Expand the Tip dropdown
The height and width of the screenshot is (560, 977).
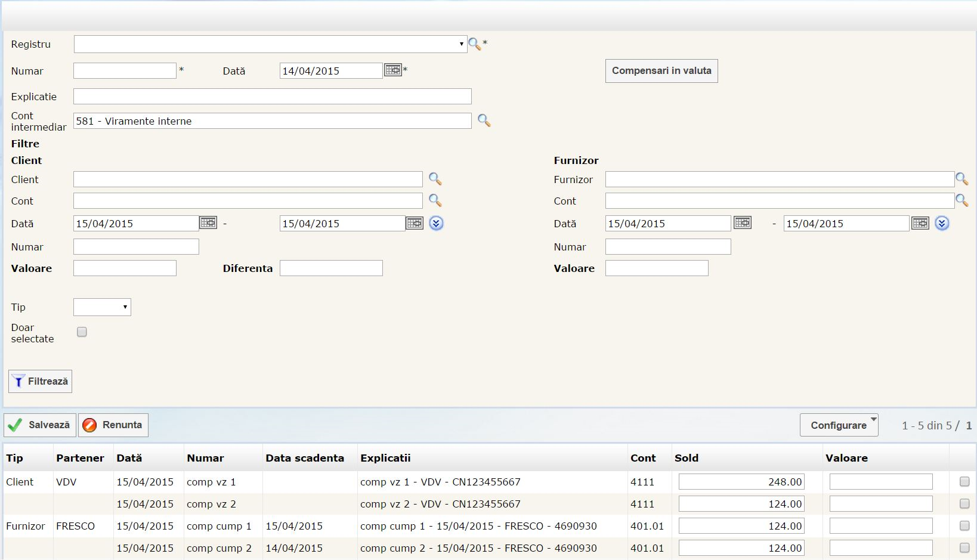coord(102,307)
